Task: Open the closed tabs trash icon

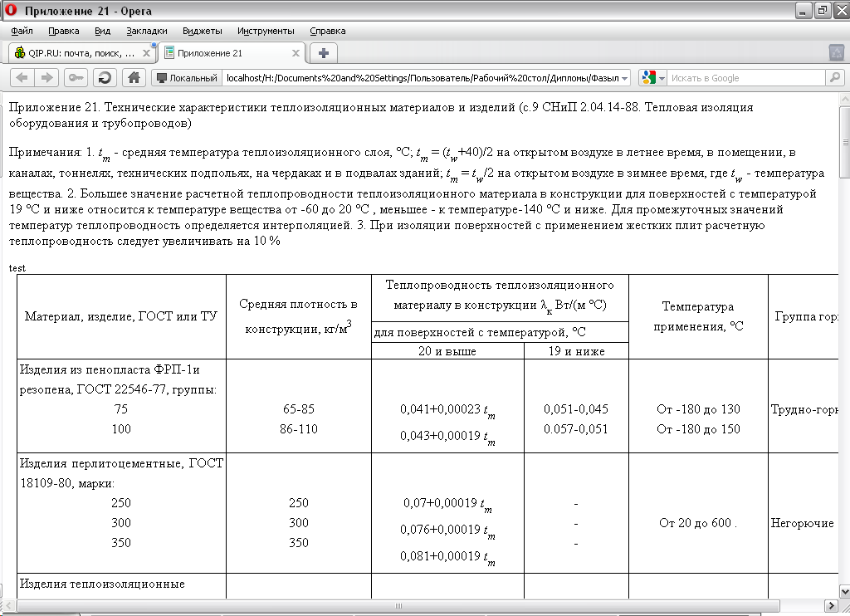Action: click(837, 52)
